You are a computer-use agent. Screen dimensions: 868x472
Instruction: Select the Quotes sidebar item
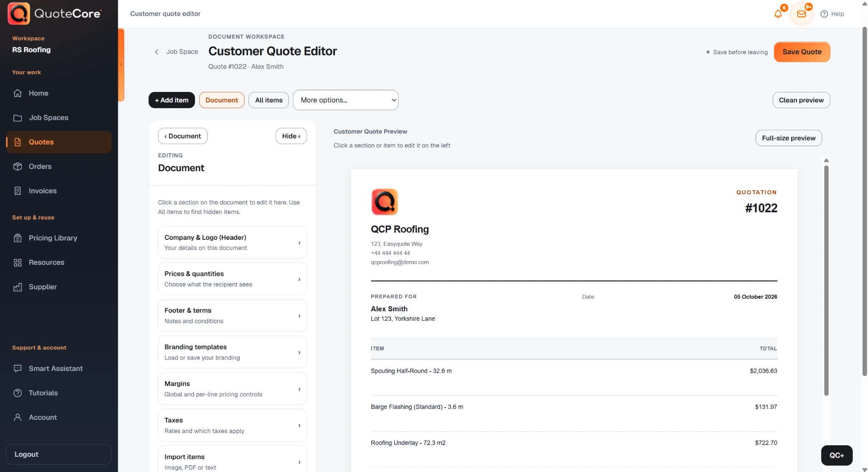59,142
